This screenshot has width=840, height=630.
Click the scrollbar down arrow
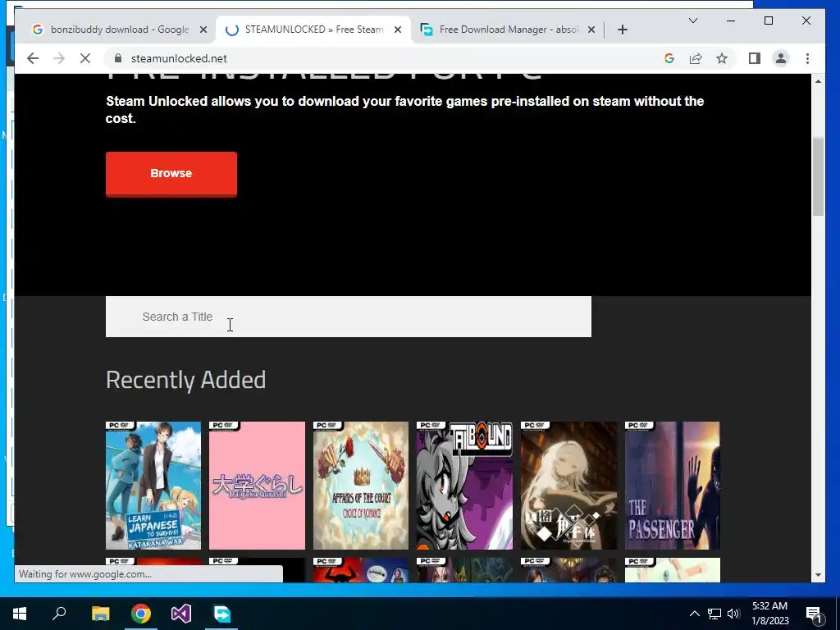pos(818,575)
